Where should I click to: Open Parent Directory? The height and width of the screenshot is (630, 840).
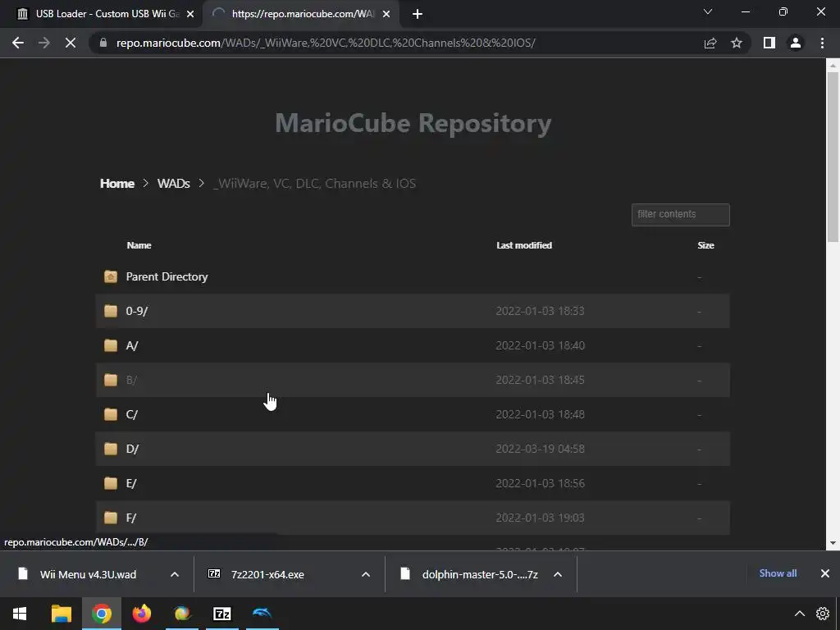(167, 276)
